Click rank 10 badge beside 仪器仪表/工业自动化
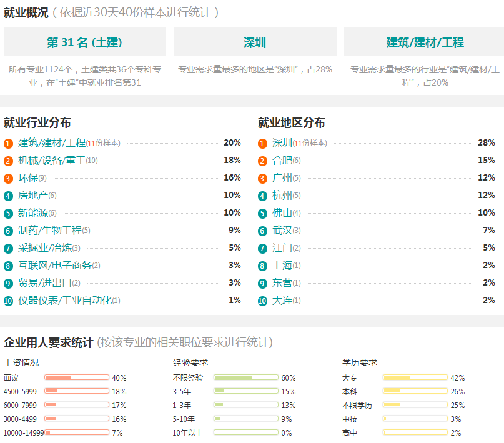504x443 pixels. coord(8,301)
